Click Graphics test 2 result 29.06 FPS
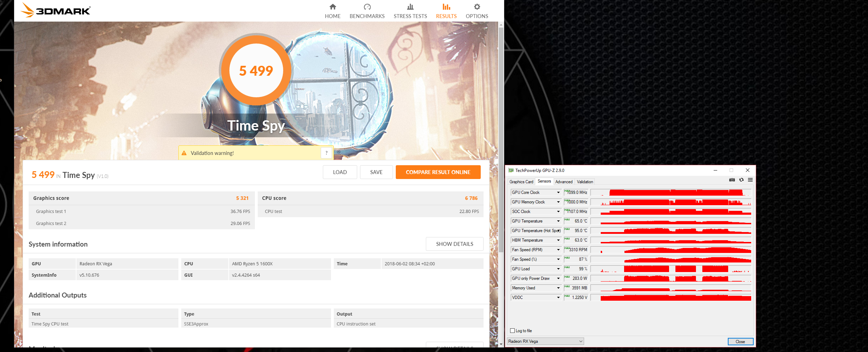868x352 pixels. [240, 224]
